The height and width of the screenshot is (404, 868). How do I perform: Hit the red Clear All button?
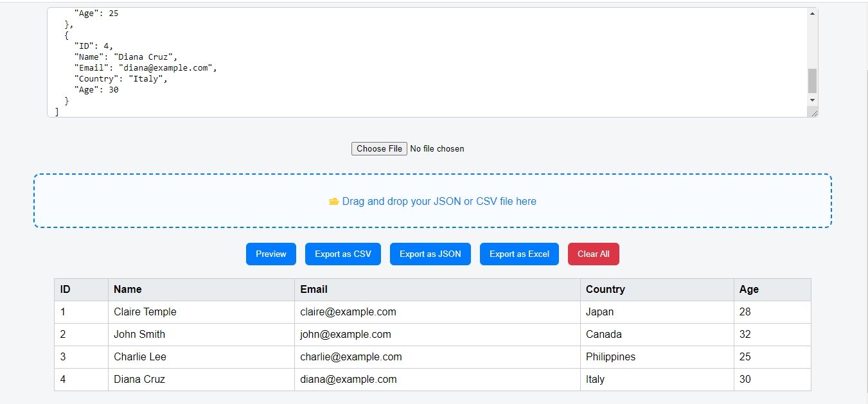pos(593,254)
